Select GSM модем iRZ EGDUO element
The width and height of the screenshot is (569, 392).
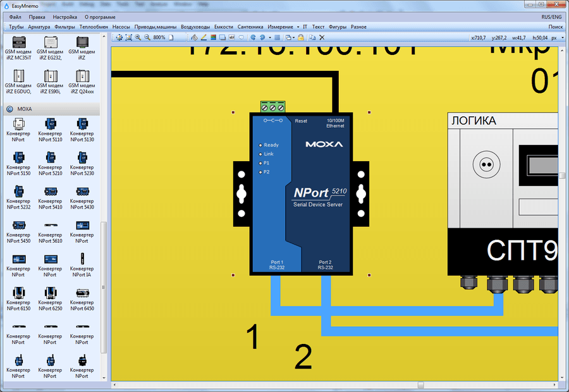(x=18, y=82)
